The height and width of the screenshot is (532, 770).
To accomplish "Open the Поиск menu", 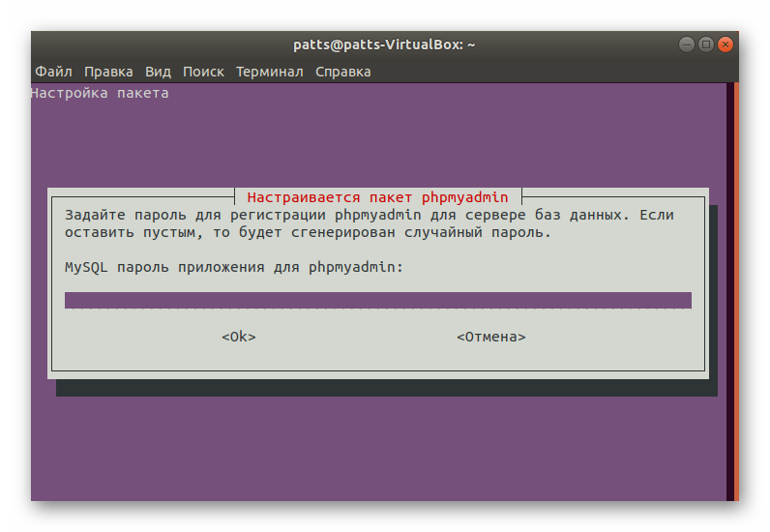I will click(203, 72).
